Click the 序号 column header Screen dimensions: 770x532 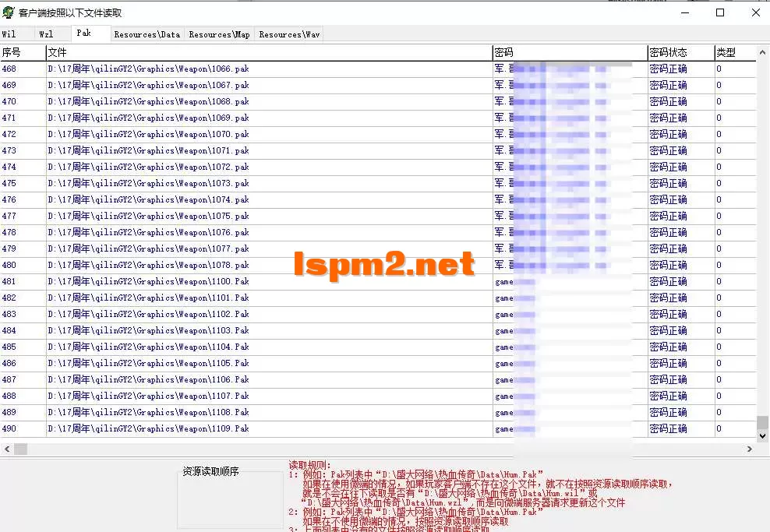pos(23,52)
